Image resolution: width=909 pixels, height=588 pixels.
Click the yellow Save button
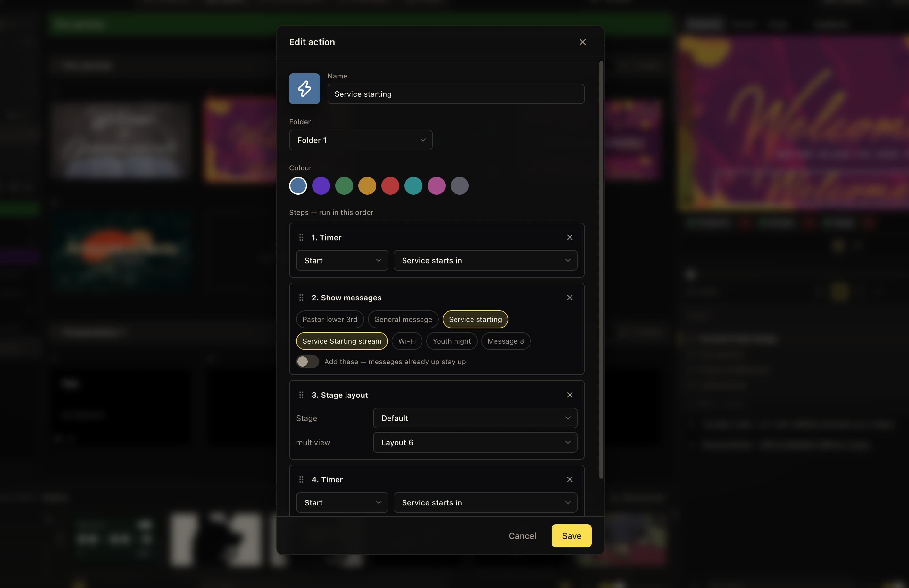click(x=571, y=536)
